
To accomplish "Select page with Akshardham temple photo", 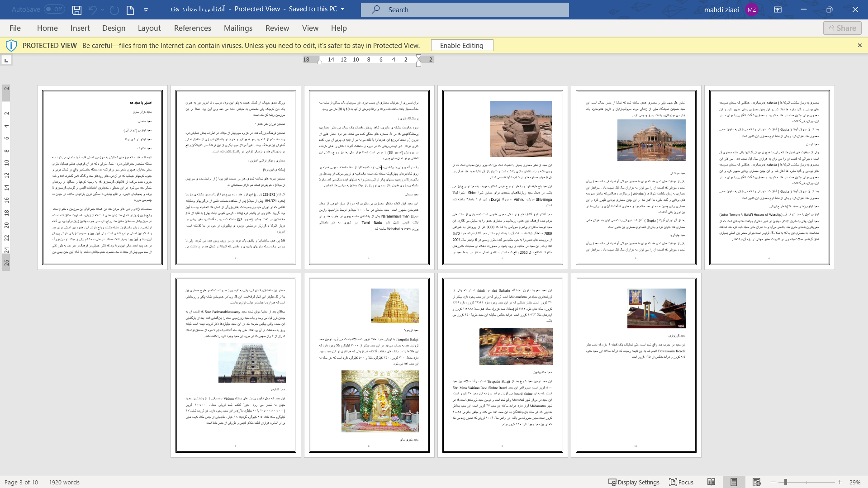I will (x=636, y=177).
